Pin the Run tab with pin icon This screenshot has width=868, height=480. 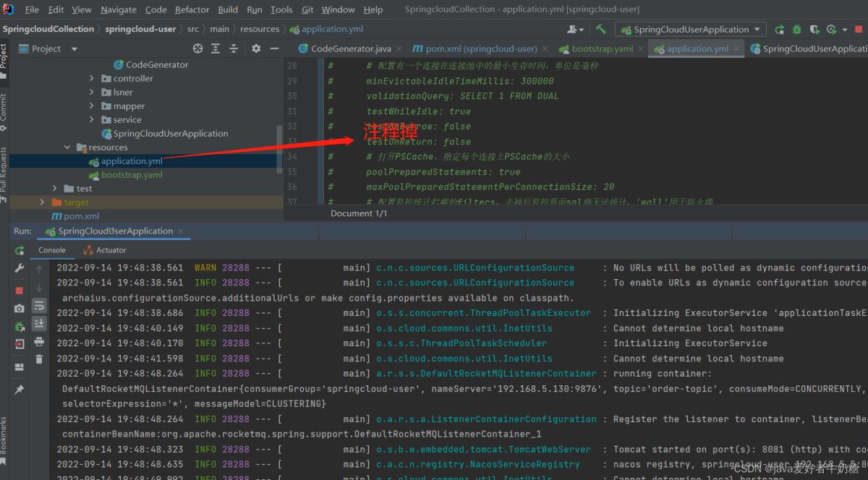[x=20, y=390]
